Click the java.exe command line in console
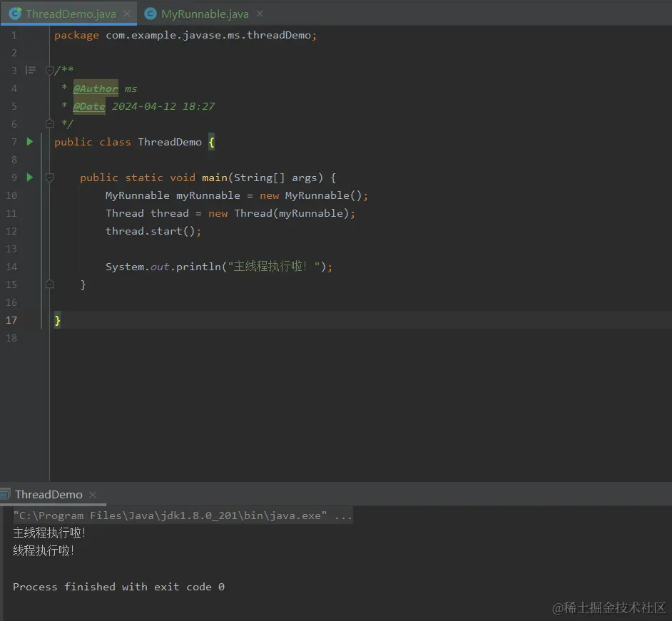 coord(183,515)
